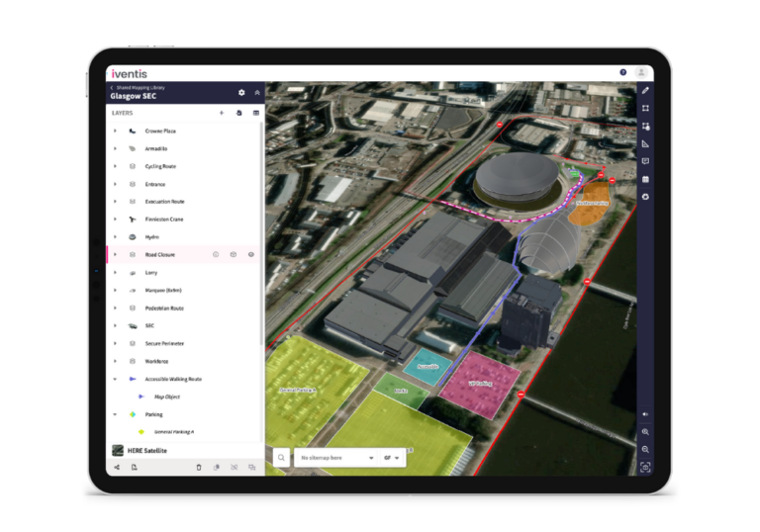760x532 pixels.
Task: Go back to Shared Mapping Library
Action: click(x=139, y=88)
